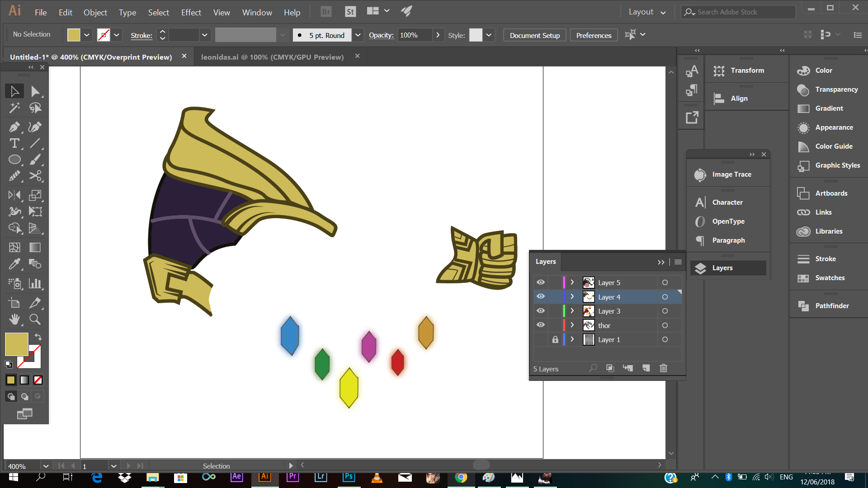Switch to leonidas.ai document tab
Viewport: 868px width, 488px height.
coord(272,57)
